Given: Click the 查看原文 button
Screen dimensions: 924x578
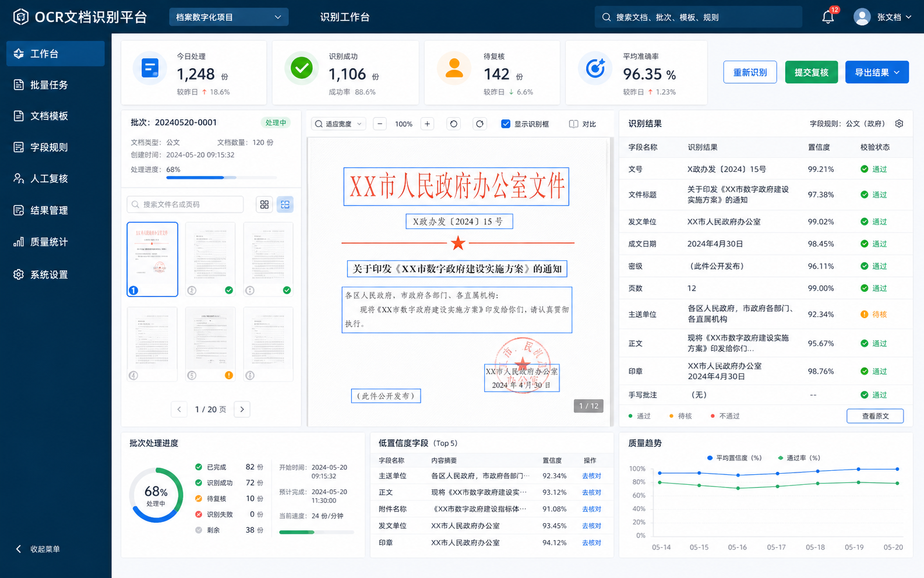Looking at the screenshot, I should 875,416.
